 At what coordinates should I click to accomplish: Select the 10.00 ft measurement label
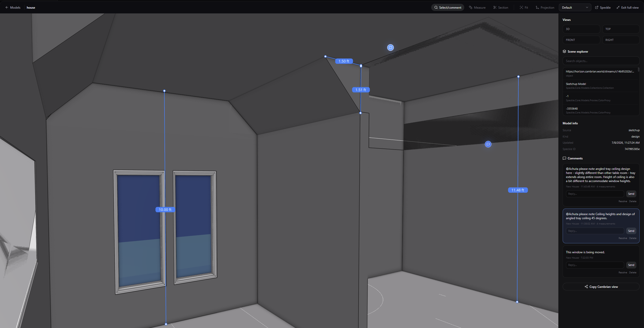[x=165, y=210]
